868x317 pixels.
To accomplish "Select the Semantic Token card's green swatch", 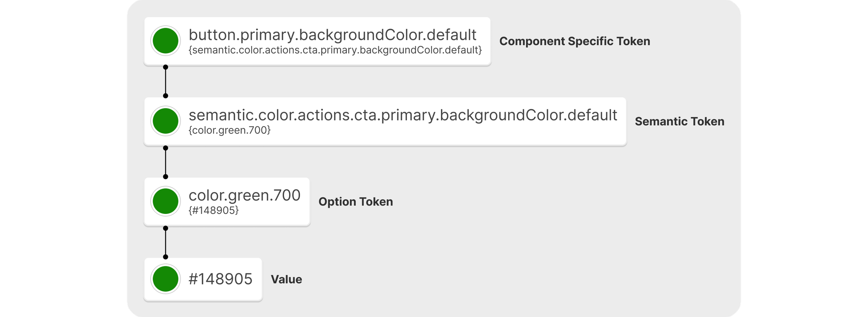I will pyautogui.click(x=166, y=121).
